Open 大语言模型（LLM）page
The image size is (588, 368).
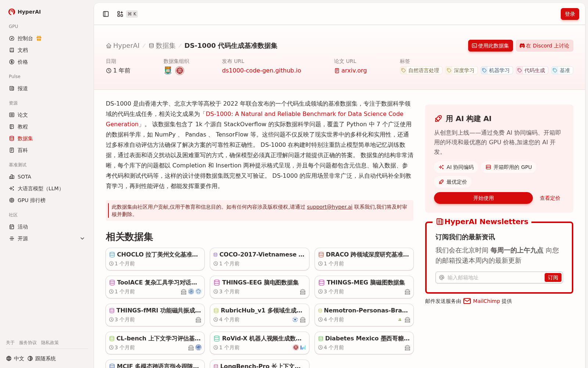47,188
